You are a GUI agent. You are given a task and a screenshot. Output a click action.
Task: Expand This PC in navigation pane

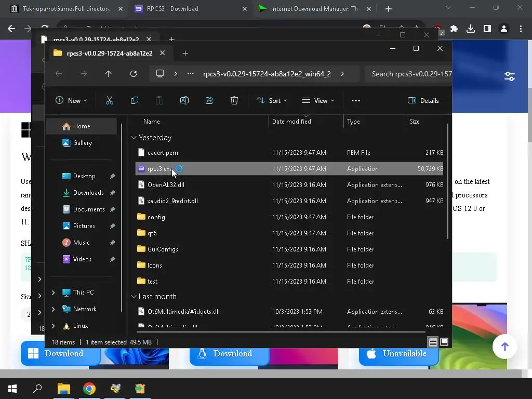tap(54, 292)
